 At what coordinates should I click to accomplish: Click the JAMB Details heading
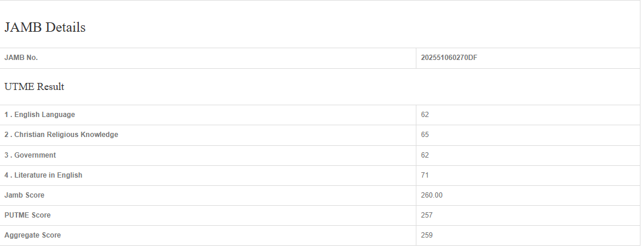(45, 28)
